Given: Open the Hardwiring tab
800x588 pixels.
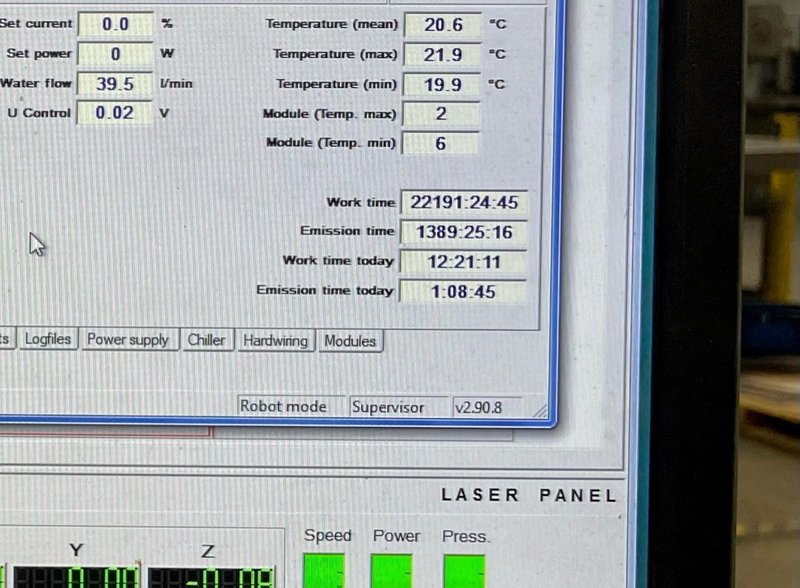Looking at the screenshot, I should pos(275,340).
